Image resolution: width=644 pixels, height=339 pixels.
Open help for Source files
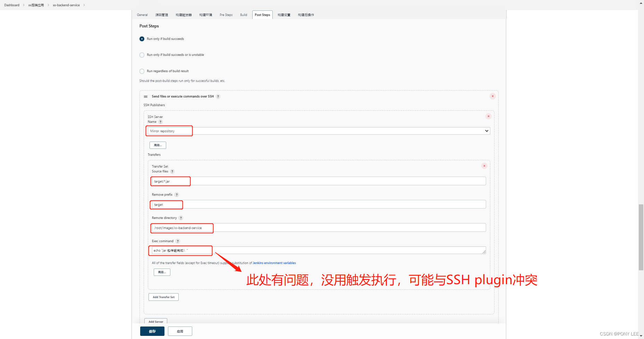tap(172, 171)
